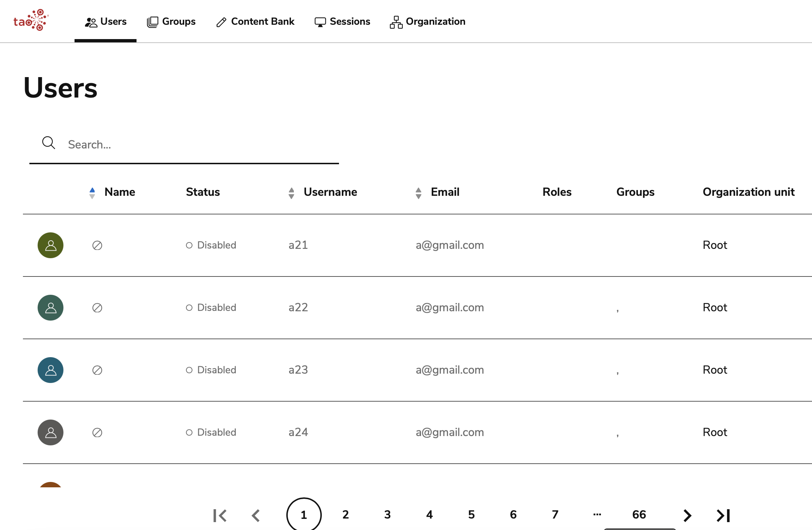Toggle the disabled ban icon for a21
Image resolution: width=812 pixels, height=530 pixels.
97,245
